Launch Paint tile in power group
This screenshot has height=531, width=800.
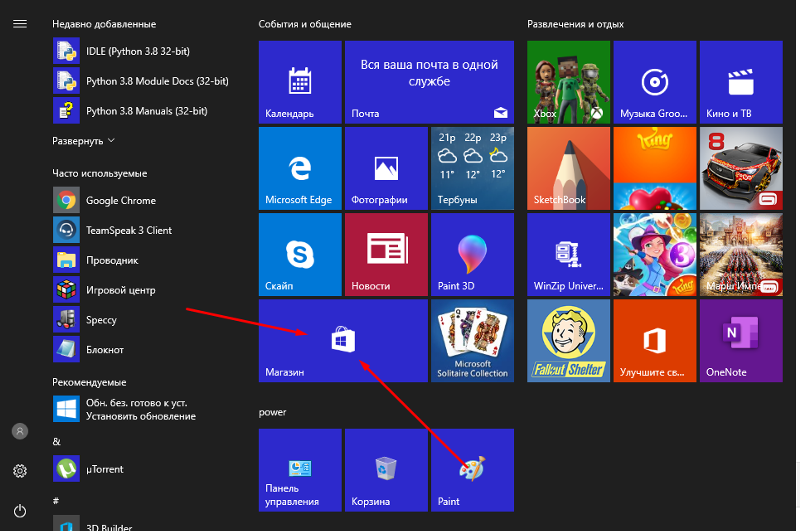[472, 470]
